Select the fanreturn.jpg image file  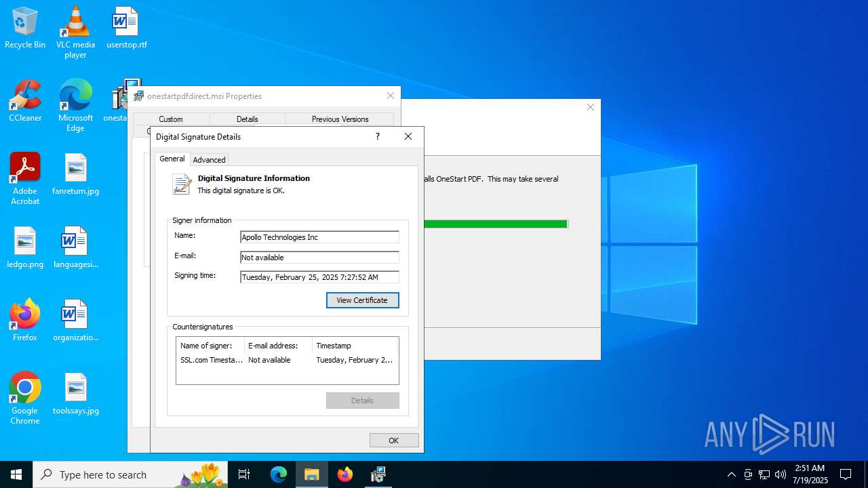point(75,175)
